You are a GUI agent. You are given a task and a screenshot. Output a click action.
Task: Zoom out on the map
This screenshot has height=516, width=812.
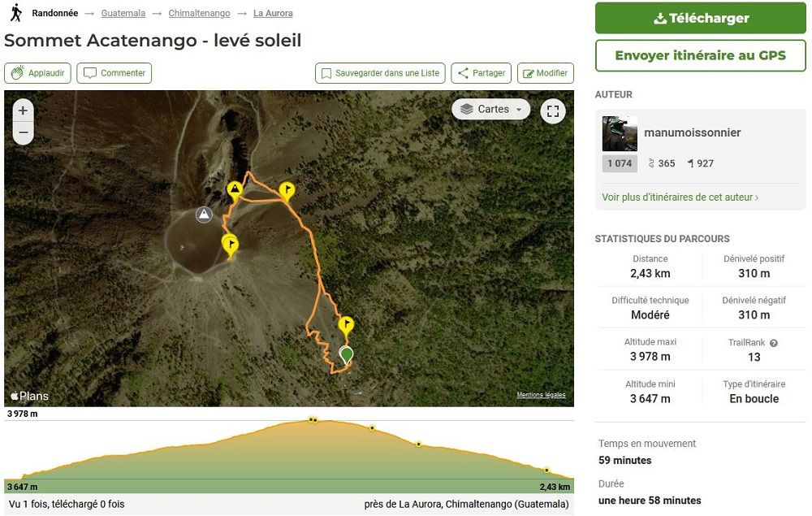tap(23, 132)
